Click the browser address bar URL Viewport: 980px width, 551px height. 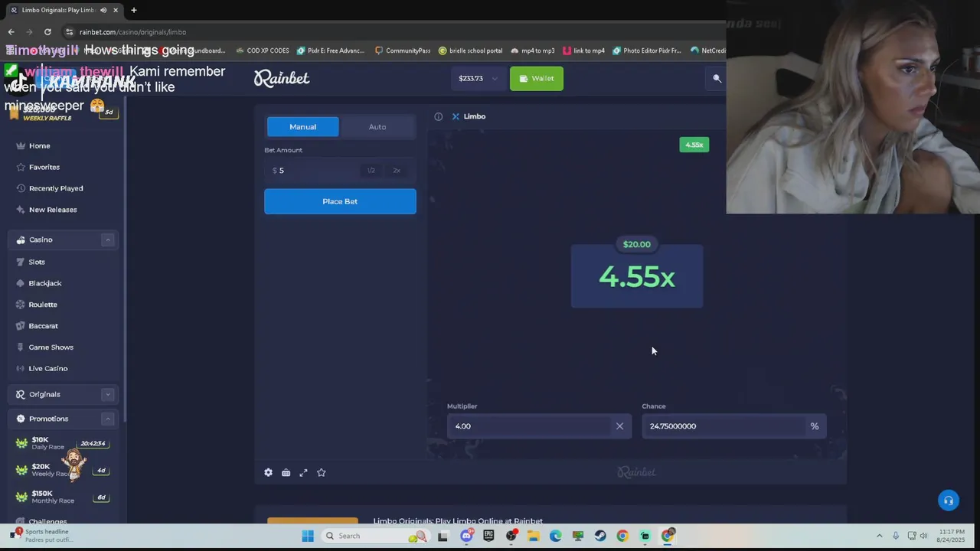132,32
